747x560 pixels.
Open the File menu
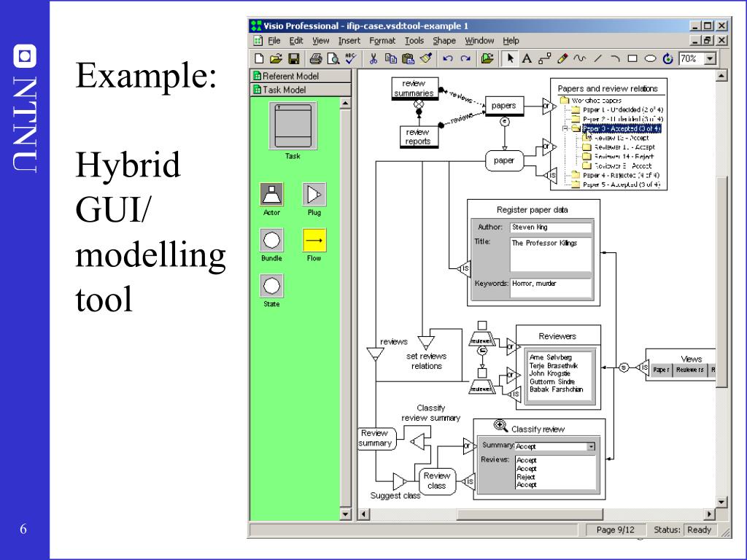pos(274,41)
